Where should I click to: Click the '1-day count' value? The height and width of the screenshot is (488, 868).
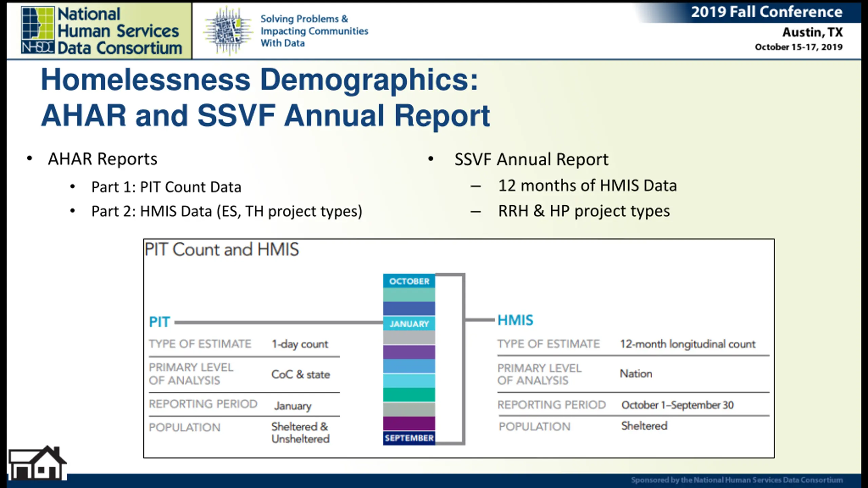click(300, 344)
